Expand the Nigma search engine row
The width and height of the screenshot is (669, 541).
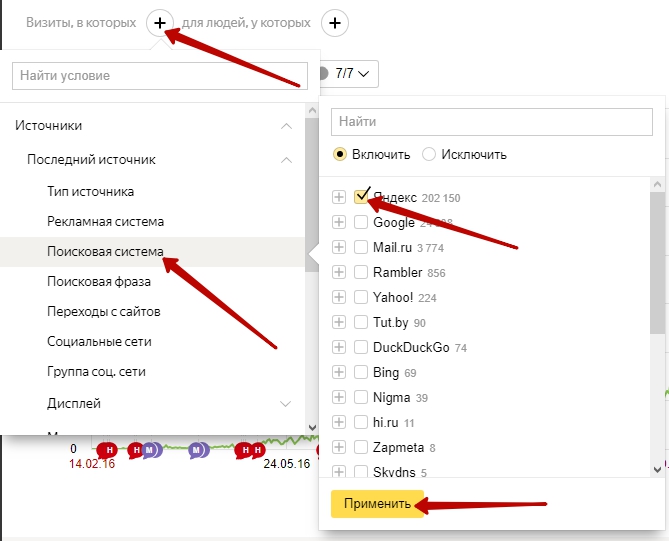point(339,397)
